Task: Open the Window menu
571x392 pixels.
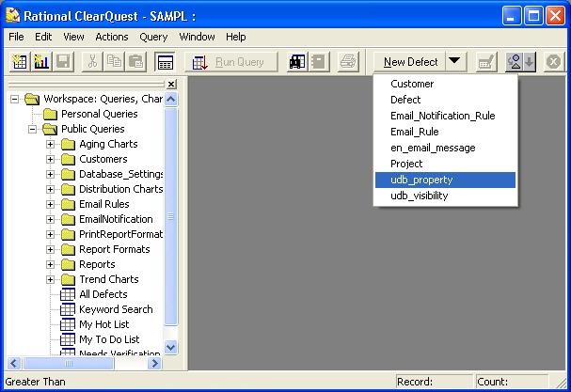Action: (197, 37)
